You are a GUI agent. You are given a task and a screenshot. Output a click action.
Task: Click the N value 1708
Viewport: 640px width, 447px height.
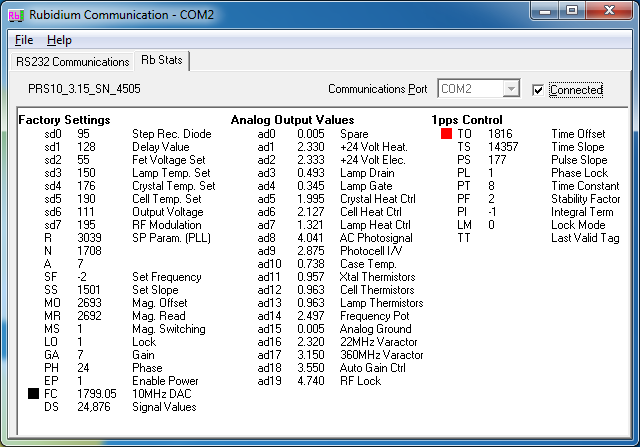89,251
